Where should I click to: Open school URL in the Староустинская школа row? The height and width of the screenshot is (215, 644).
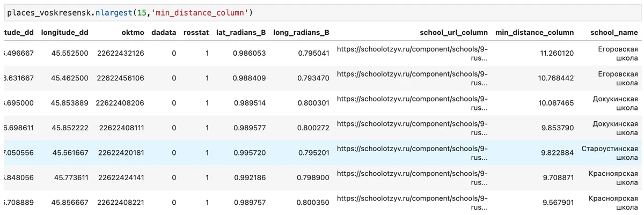[413, 153]
